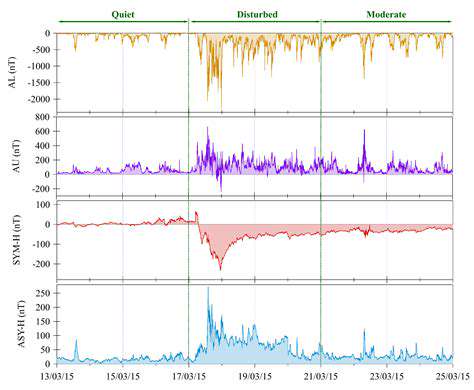Image resolution: width=474 pixels, height=390 pixels.
Task: Click the '150' tick on ASY-H axis
Action: pos(43,321)
